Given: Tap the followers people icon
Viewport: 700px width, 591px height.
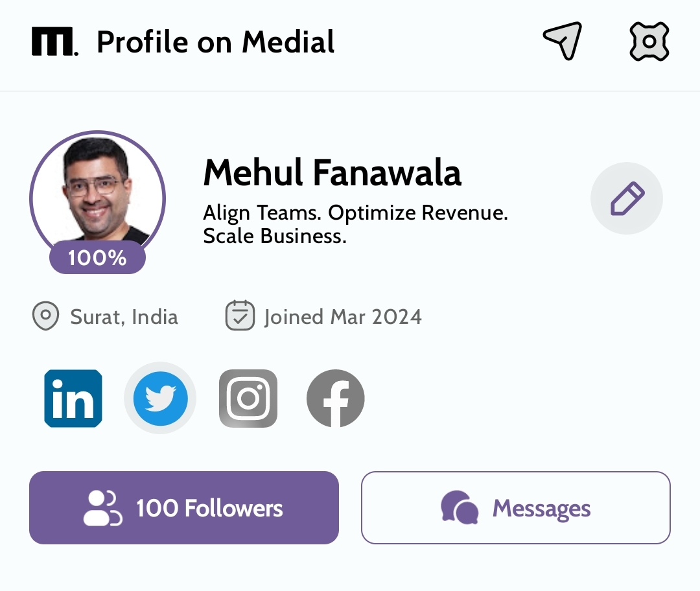Looking at the screenshot, I should click(102, 507).
